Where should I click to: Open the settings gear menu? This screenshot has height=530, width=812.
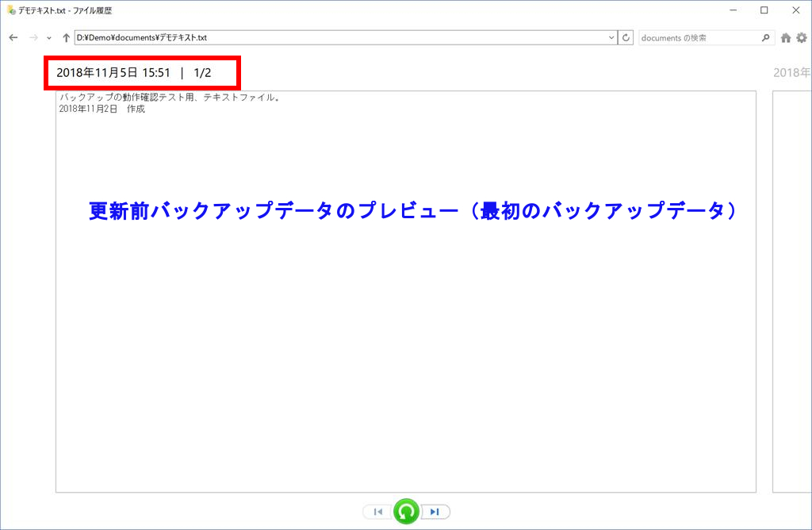(x=802, y=37)
